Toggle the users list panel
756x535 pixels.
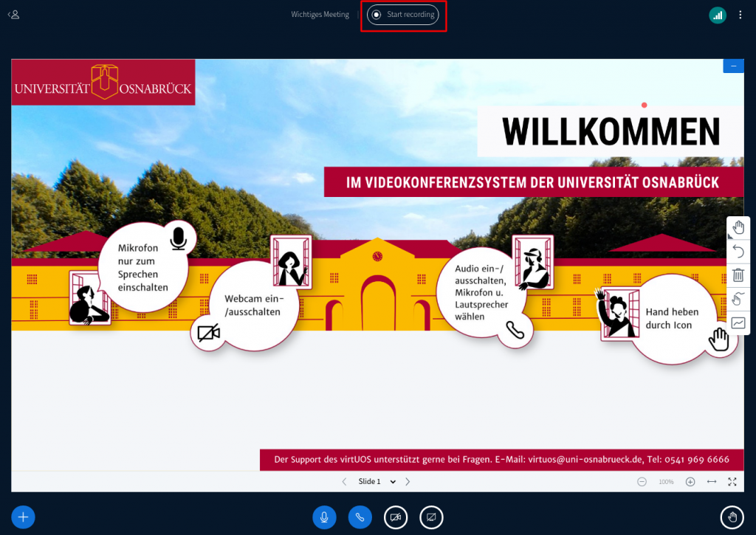tap(13, 15)
